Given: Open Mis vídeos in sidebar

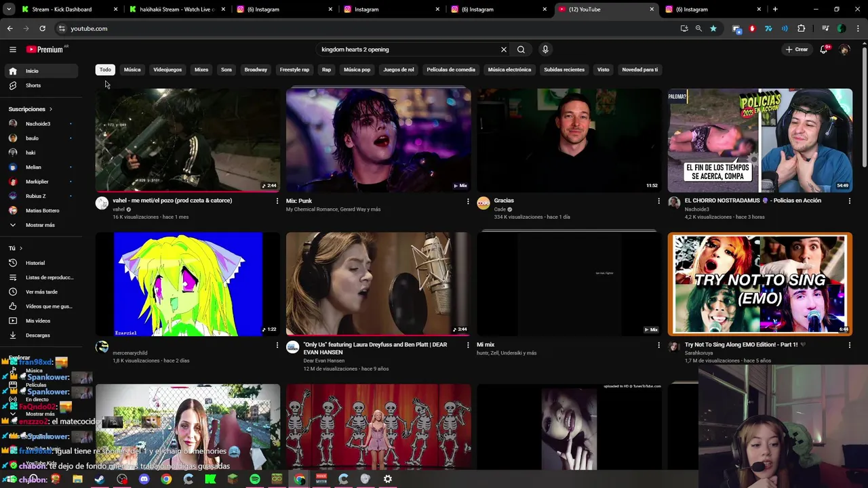Looking at the screenshot, I should (x=41, y=321).
